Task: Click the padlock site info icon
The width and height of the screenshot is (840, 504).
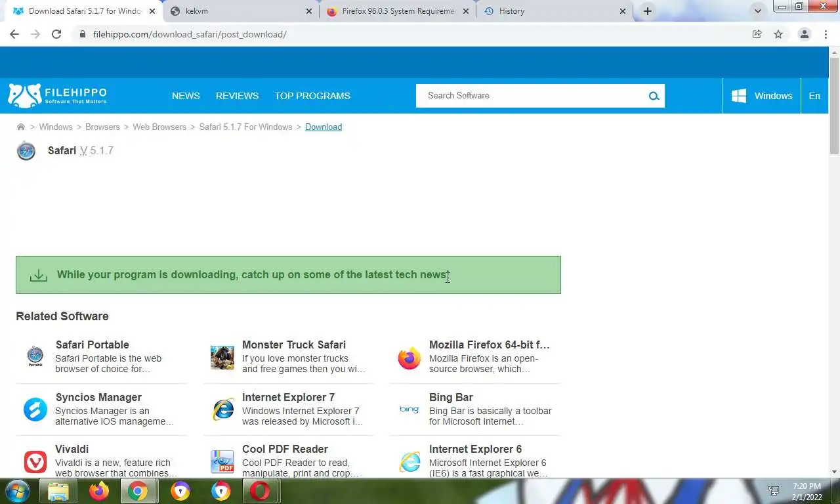Action: coord(82,34)
